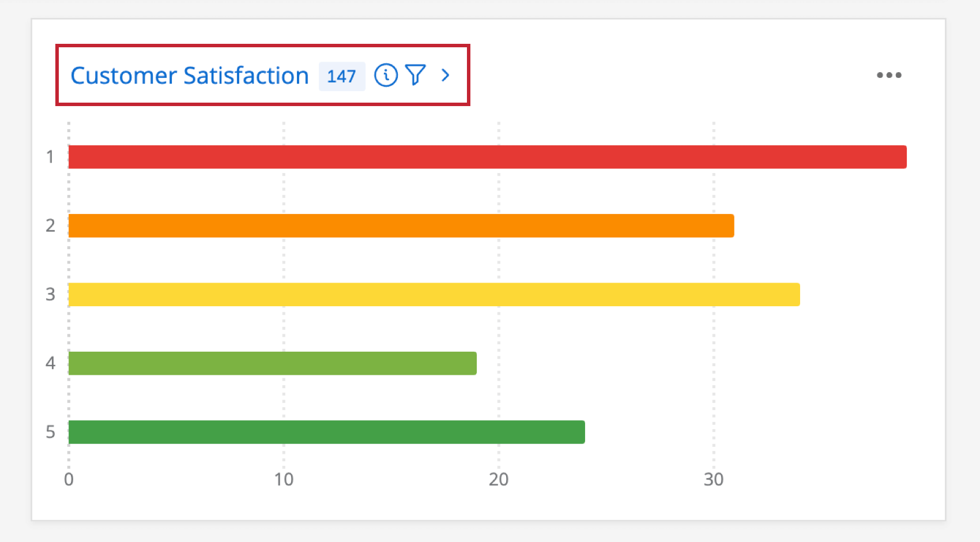Select the info icon to view chart details

386,75
